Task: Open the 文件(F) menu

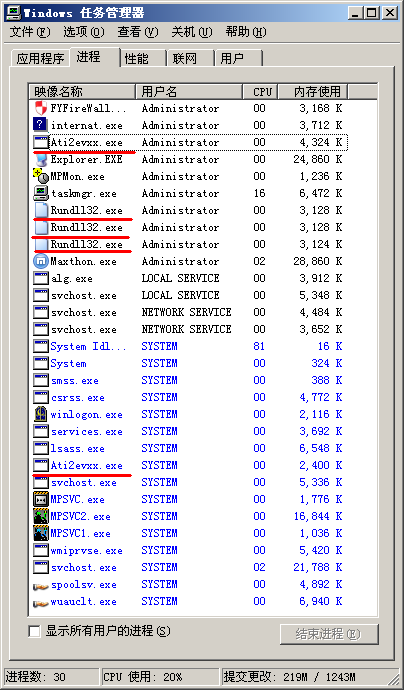Action: tap(30, 32)
